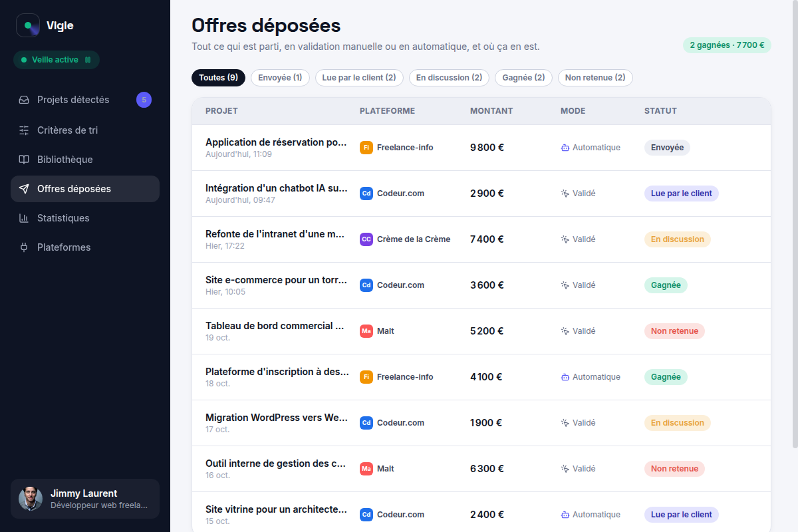Open Projets détectés in sidebar

click(85, 100)
